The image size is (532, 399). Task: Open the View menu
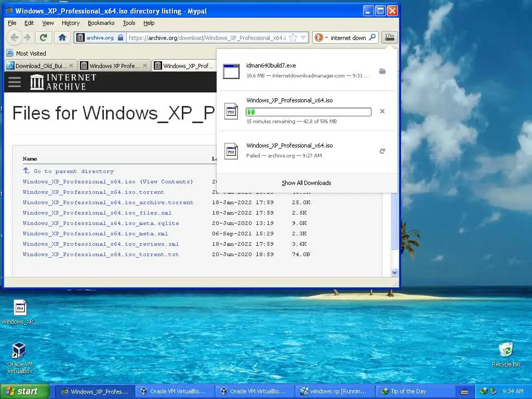tap(48, 23)
